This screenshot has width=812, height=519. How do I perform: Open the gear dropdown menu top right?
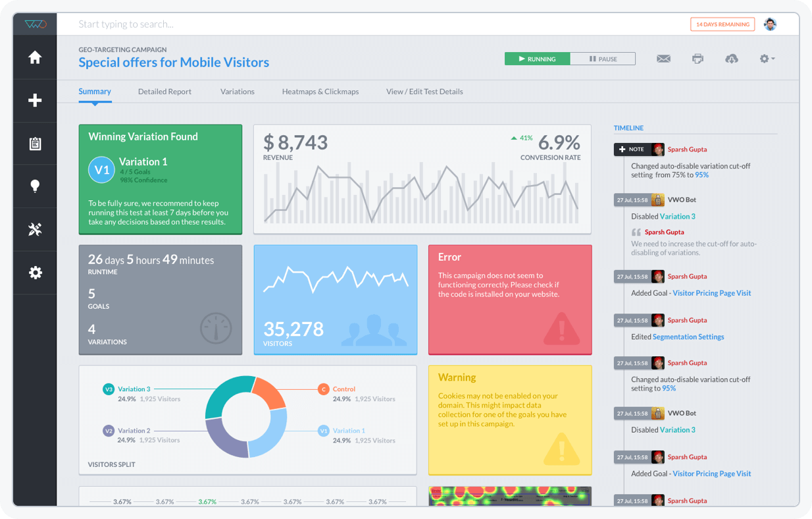click(767, 59)
